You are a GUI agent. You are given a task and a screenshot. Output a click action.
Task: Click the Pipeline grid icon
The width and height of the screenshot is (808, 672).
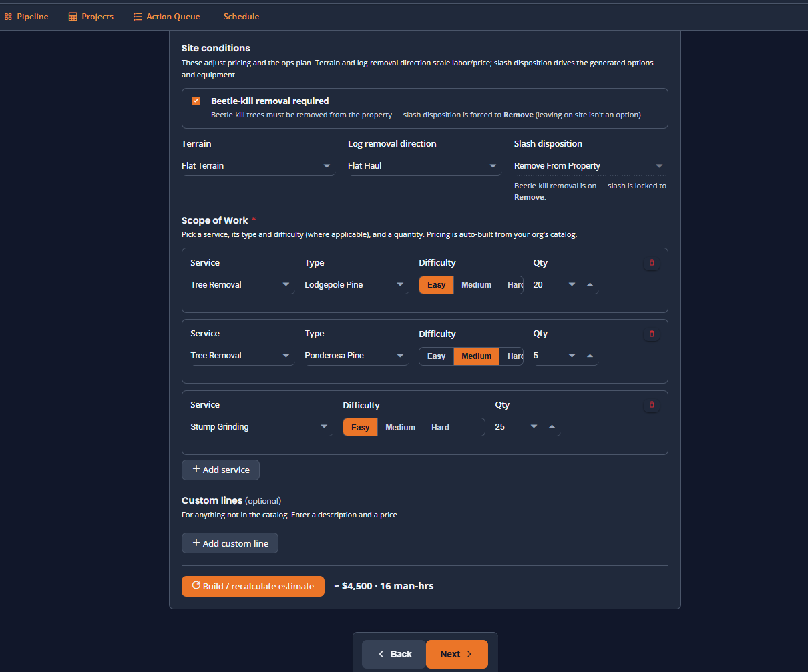pos(8,17)
